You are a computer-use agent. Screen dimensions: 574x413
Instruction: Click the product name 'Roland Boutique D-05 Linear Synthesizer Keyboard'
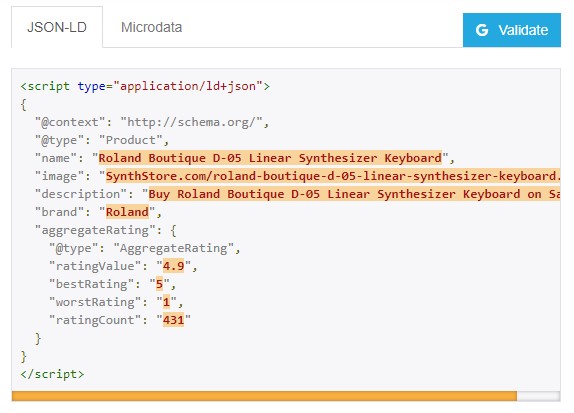(x=270, y=158)
